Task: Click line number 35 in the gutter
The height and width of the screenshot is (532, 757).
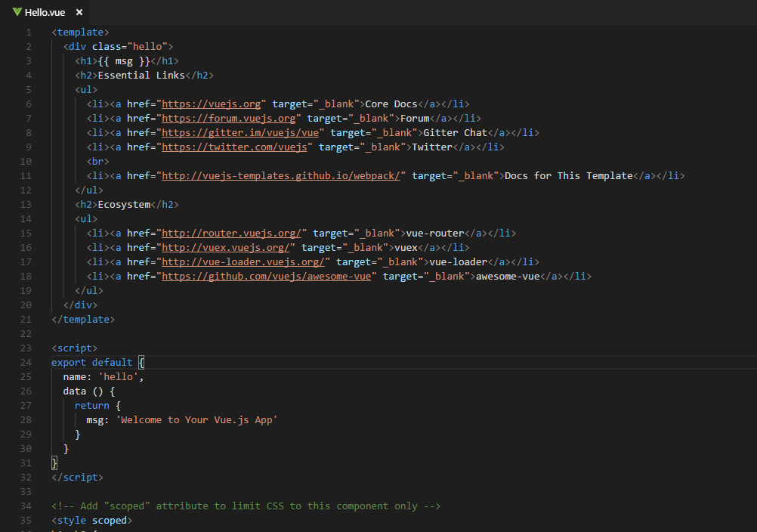Action: point(26,520)
